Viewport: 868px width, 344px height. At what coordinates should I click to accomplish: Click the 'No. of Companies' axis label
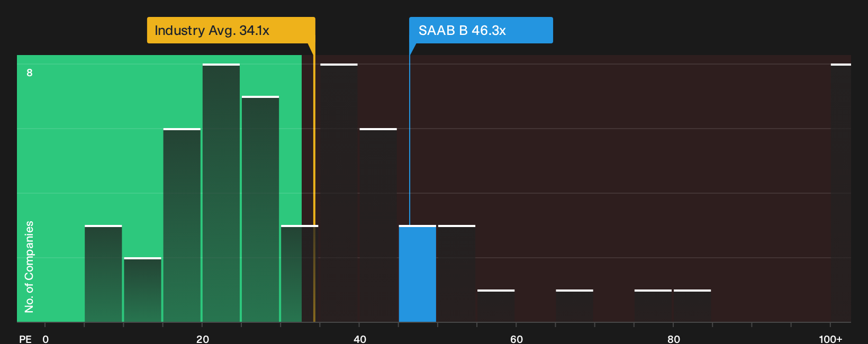[x=29, y=267]
